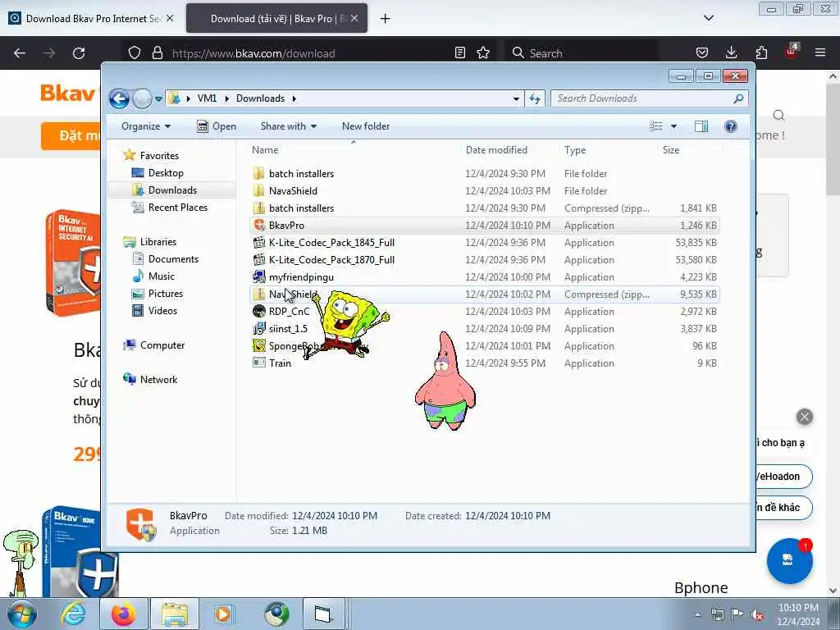Open address bar history dropdown
This screenshot has width=840, height=630.
coord(516,98)
